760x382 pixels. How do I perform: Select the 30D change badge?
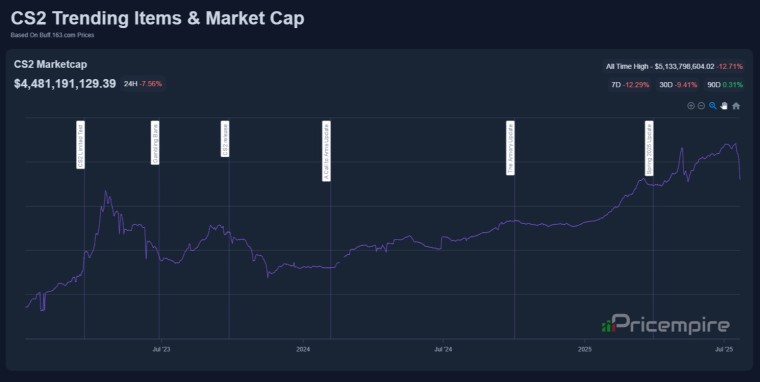click(x=678, y=85)
